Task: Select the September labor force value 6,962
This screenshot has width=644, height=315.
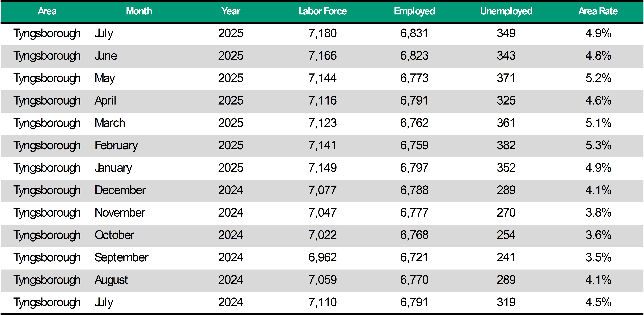Action: (322, 258)
